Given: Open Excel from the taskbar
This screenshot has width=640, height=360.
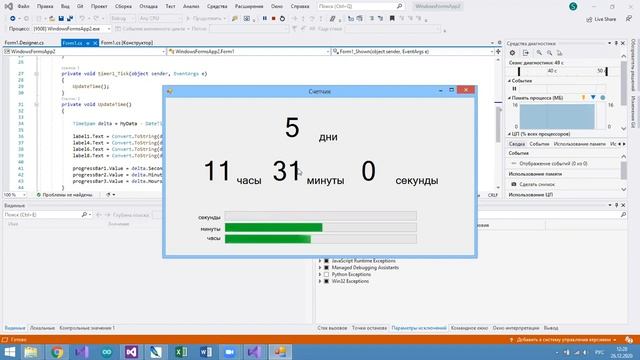Looking at the screenshot, I should click(x=181, y=352).
